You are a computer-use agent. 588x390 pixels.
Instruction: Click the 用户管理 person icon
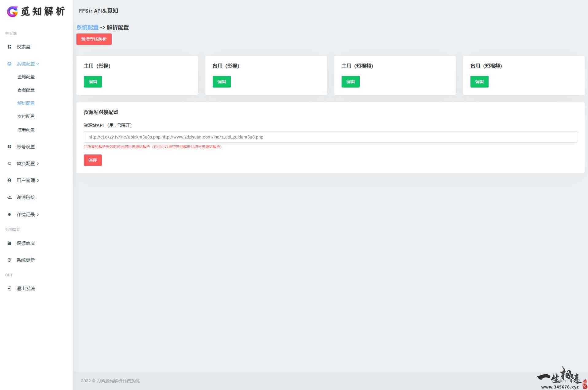tap(9, 181)
